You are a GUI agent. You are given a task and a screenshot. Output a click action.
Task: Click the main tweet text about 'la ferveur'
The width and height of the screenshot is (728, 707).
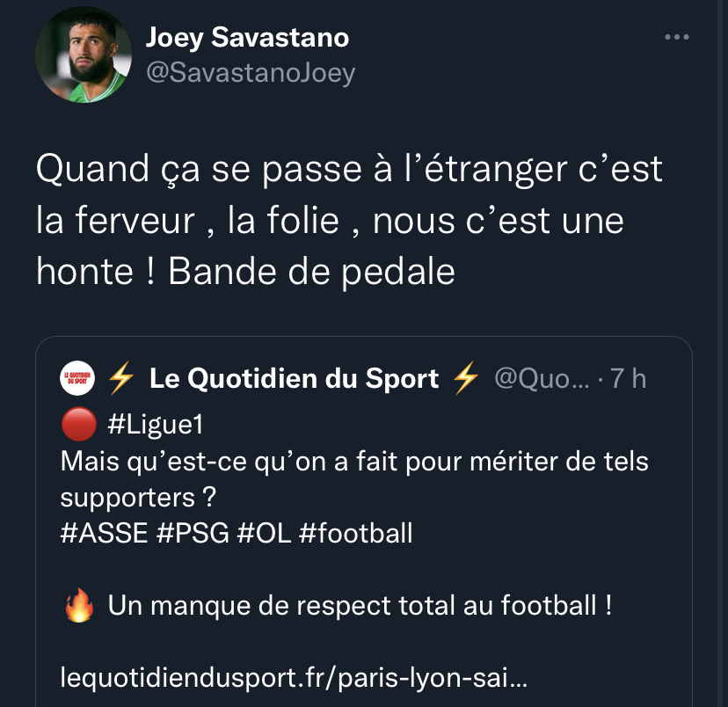coord(349,220)
